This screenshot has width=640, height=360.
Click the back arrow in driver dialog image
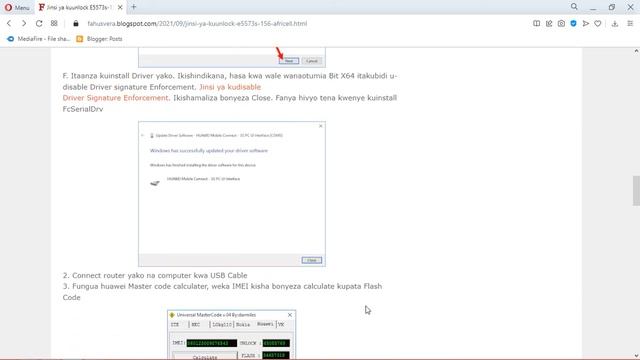142,135
